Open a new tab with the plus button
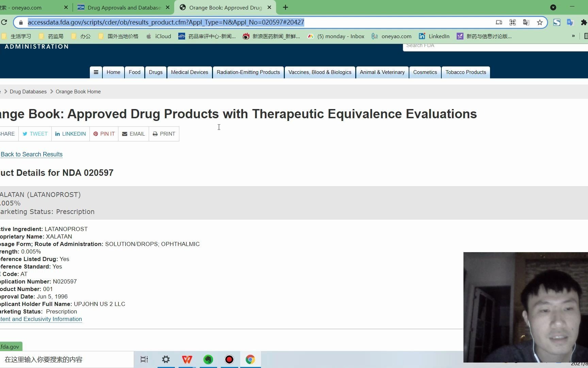 pyautogui.click(x=285, y=7)
